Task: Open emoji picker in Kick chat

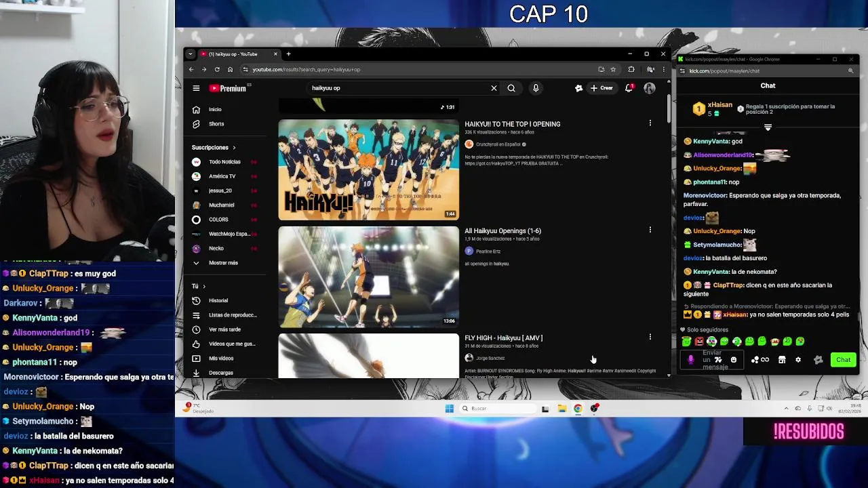Action: [x=733, y=360]
